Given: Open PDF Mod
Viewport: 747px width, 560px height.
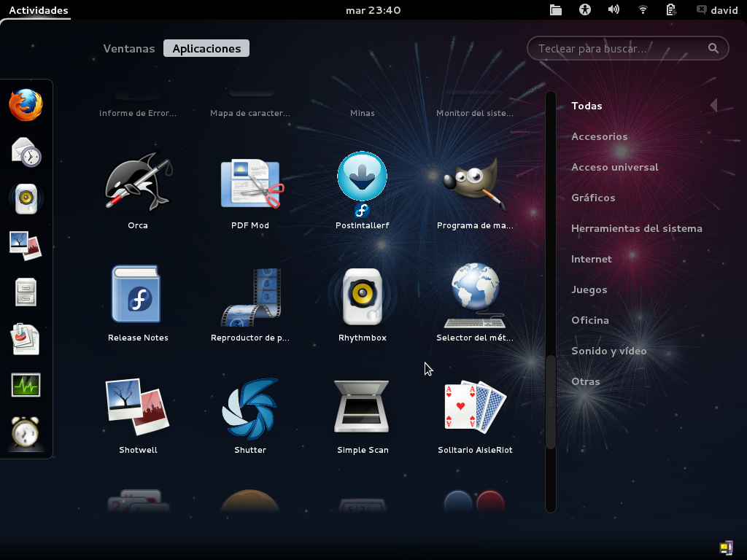Looking at the screenshot, I should pyautogui.click(x=250, y=184).
